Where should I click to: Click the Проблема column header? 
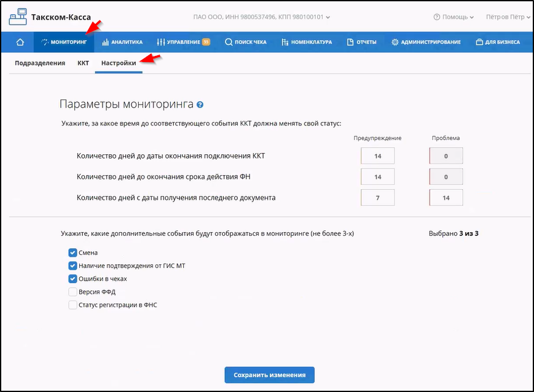click(446, 138)
